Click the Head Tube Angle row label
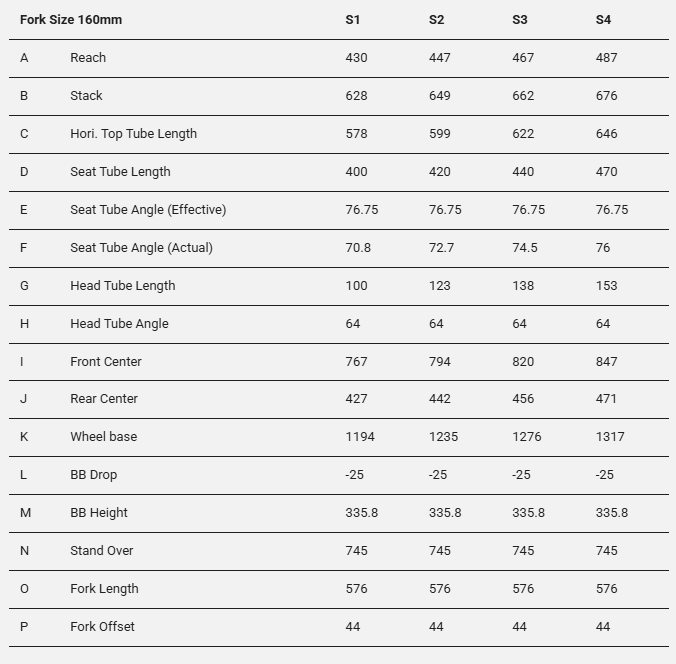676x664 pixels. tap(119, 324)
